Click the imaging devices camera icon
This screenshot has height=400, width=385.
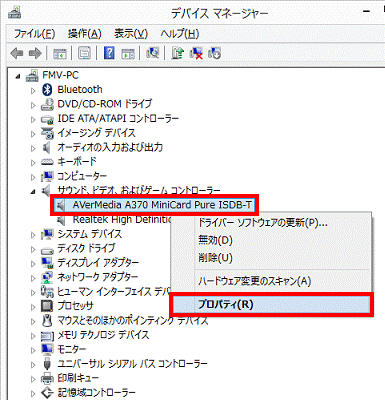point(47,133)
